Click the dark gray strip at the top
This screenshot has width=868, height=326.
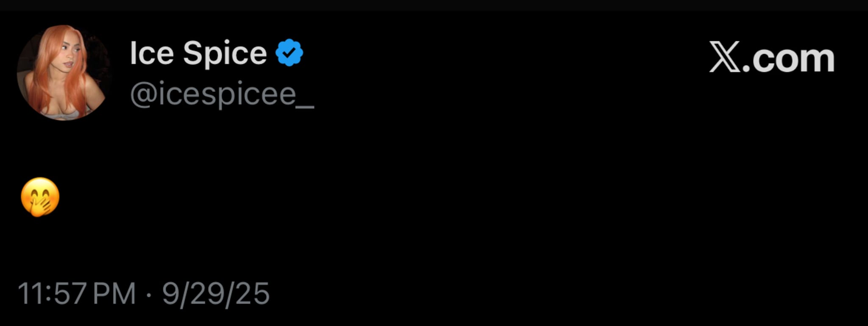point(434,5)
